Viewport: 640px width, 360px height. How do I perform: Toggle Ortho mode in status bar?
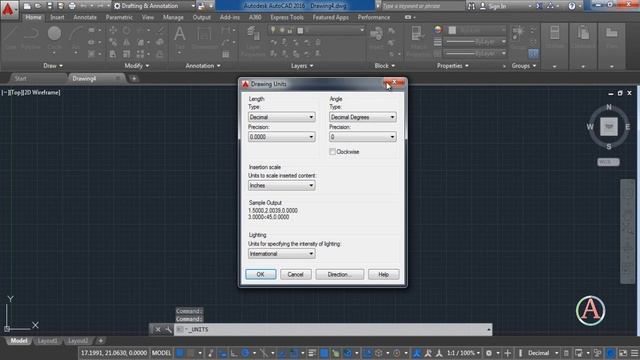[234, 353]
